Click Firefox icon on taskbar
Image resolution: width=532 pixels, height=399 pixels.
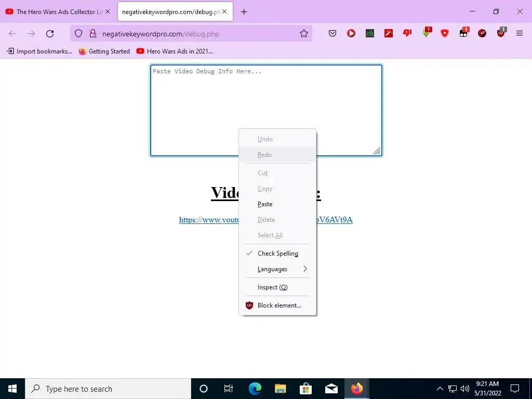point(356,389)
